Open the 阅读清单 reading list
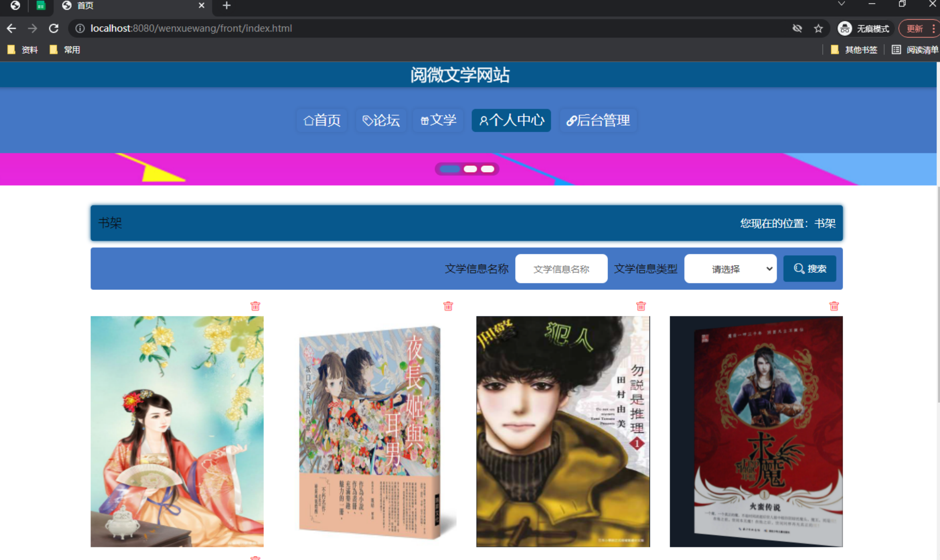The image size is (940, 560). pos(915,49)
